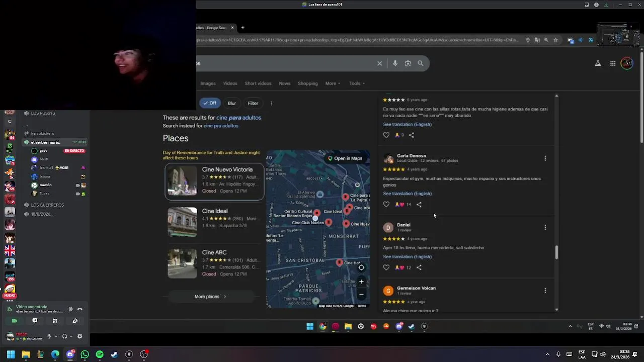
Task: Click reviews panel scrollbar thumb
Action: [556, 253]
